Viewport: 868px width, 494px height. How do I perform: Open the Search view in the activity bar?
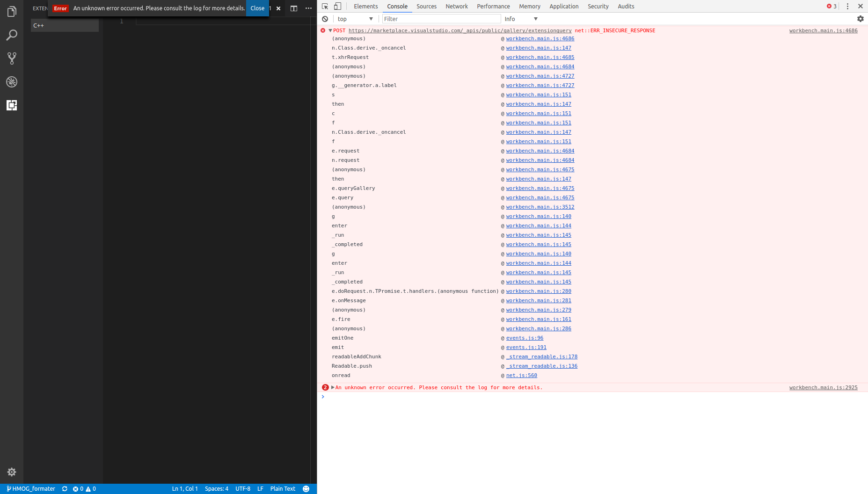pos(12,35)
